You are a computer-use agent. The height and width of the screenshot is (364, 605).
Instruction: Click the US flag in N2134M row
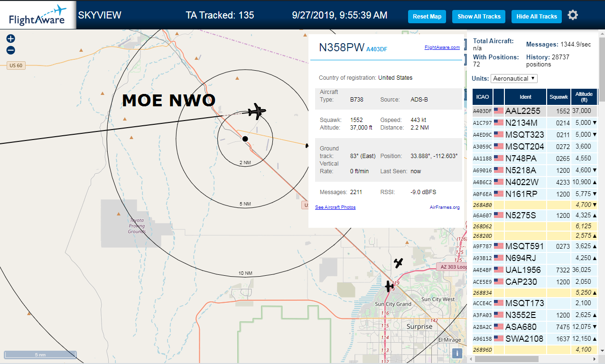[498, 123]
